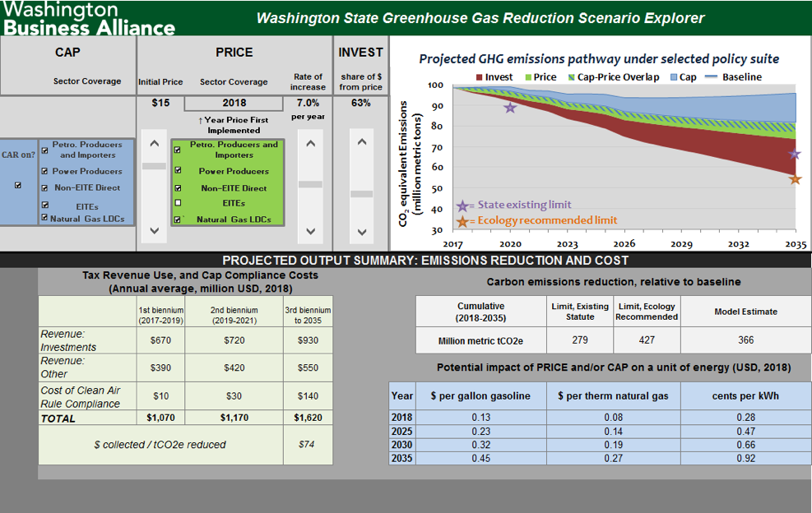Lower Initial Price with its down arrow

[x=154, y=231]
